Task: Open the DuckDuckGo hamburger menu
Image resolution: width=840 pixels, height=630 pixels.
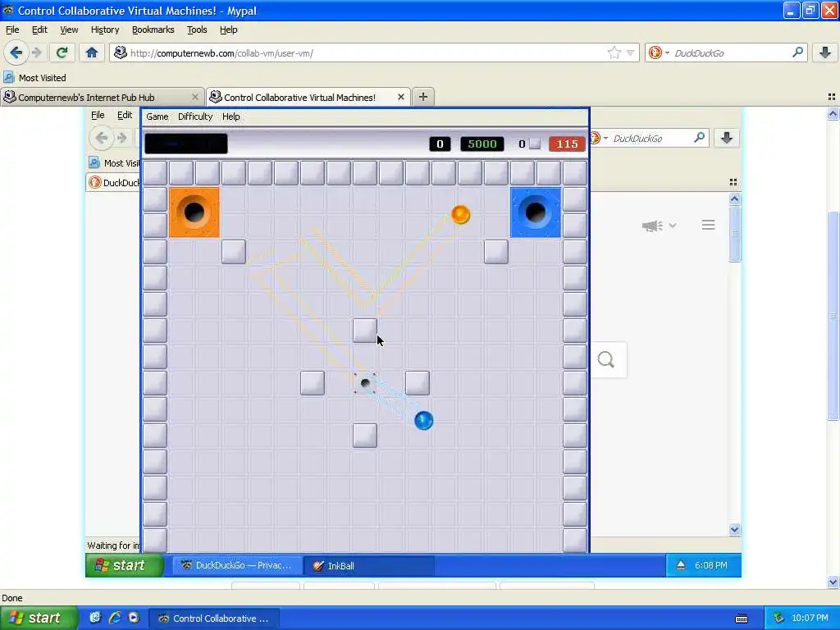Action: point(708,225)
